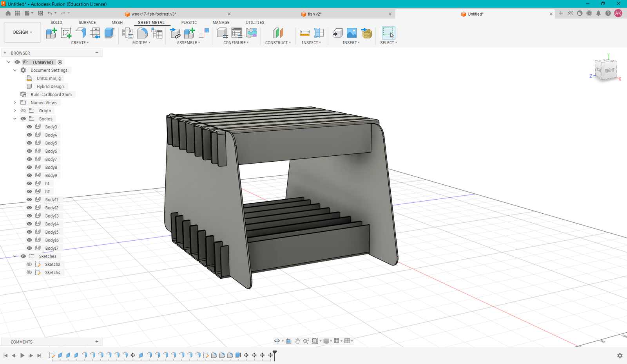Click the Interference tool under Inspect
This screenshot has height=364, width=627.
click(x=319, y=33)
